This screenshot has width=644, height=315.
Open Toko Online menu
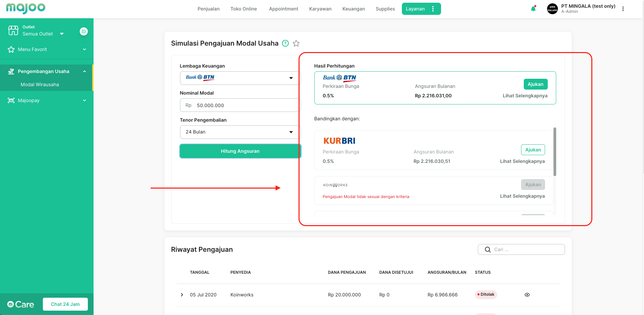243,9
